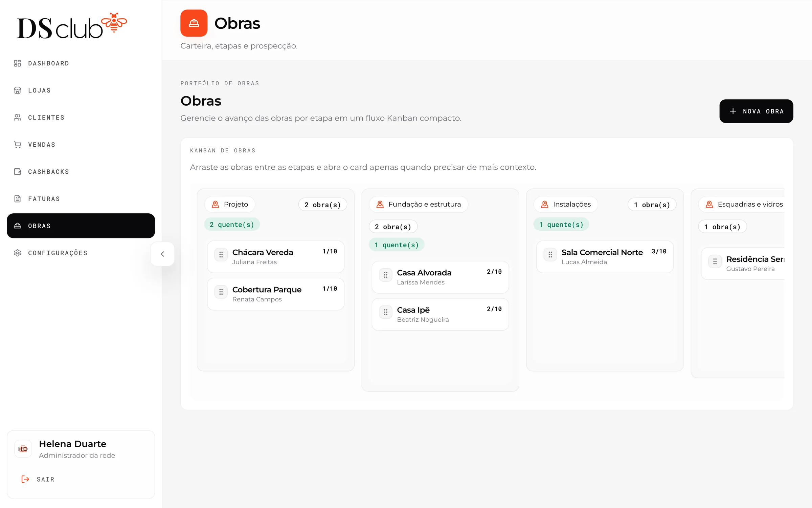Click the 1 obra(s) count in Esquadrias column
Viewport: 812px width, 508px height.
(723, 227)
